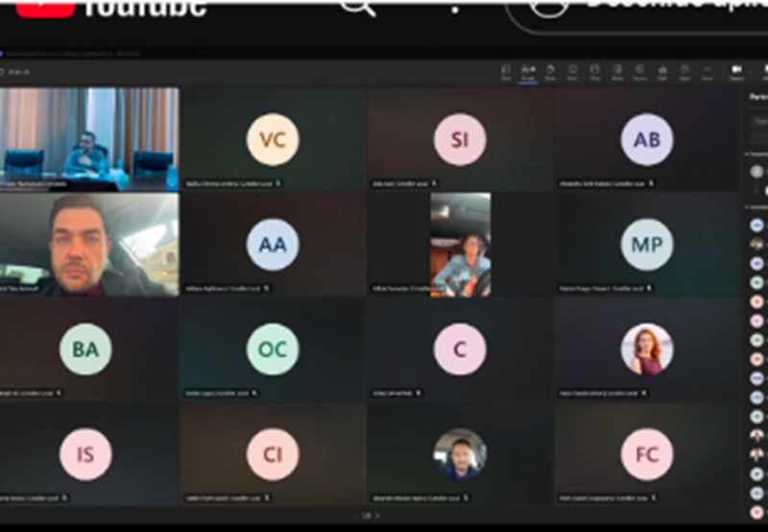The width and height of the screenshot is (768, 532).
Task: Select the VC participant tile
Action: (273, 140)
